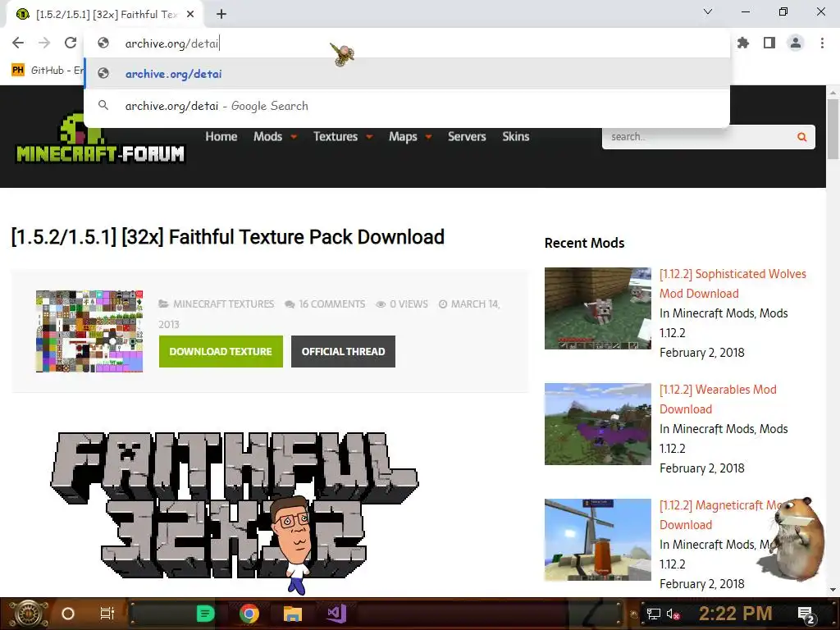840x630 pixels.
Task: Select the archive.org/detai URL suggestion
Action: (x=407, y=74)
